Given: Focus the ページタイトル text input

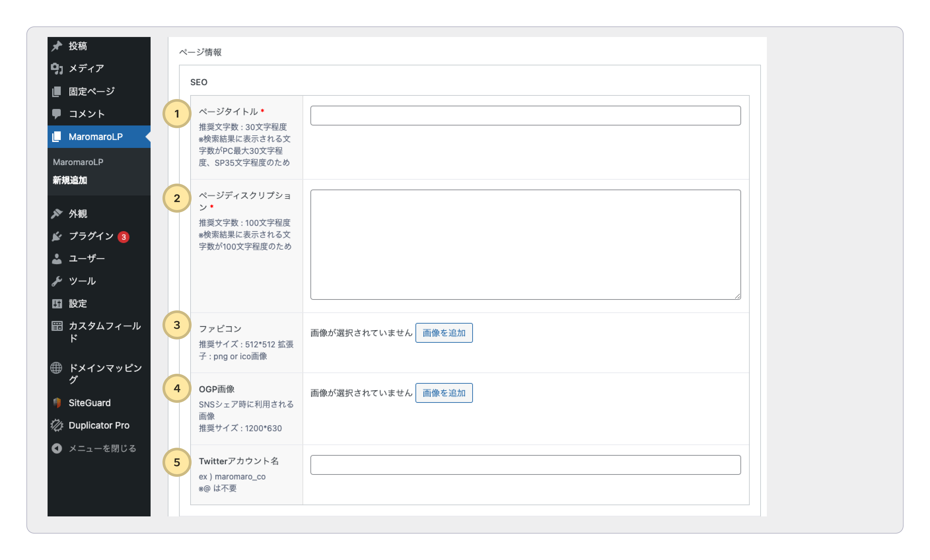Looking at the screenshot, I should coord(525,116).
